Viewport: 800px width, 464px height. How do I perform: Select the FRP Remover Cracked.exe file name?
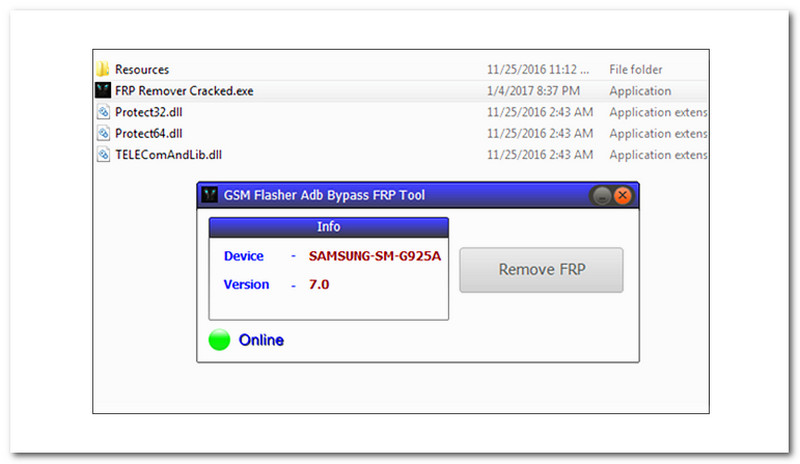(184, 91)
